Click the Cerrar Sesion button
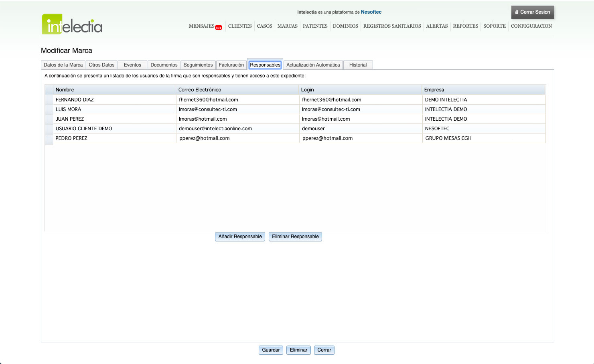Viewport: 594px width, 364px height. (x=532, y=12)
